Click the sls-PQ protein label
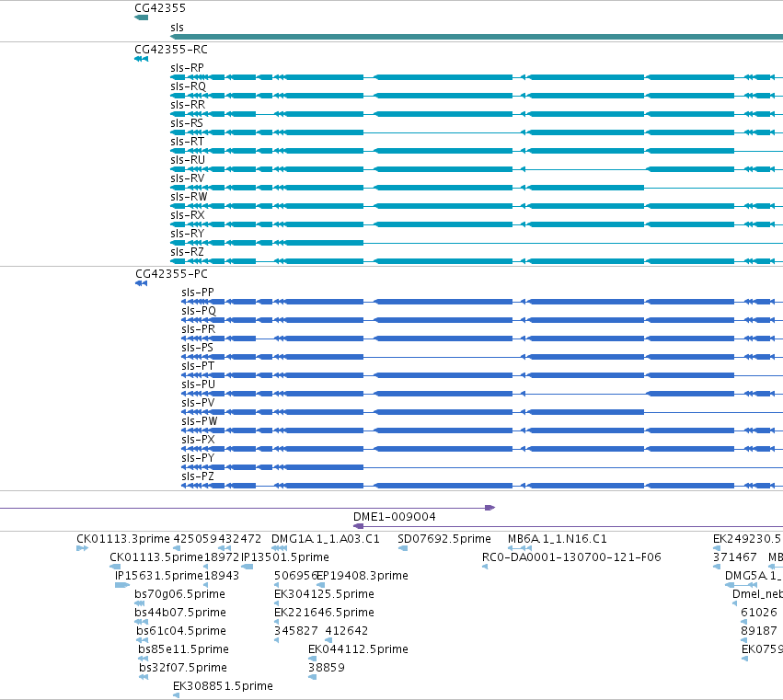783x700 pixels. (x=198, y=311)
